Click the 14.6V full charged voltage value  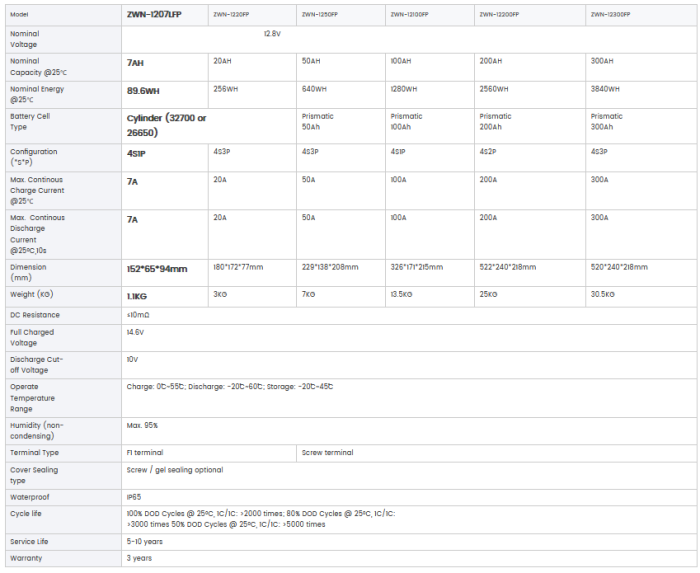click(x=135, y=331)
